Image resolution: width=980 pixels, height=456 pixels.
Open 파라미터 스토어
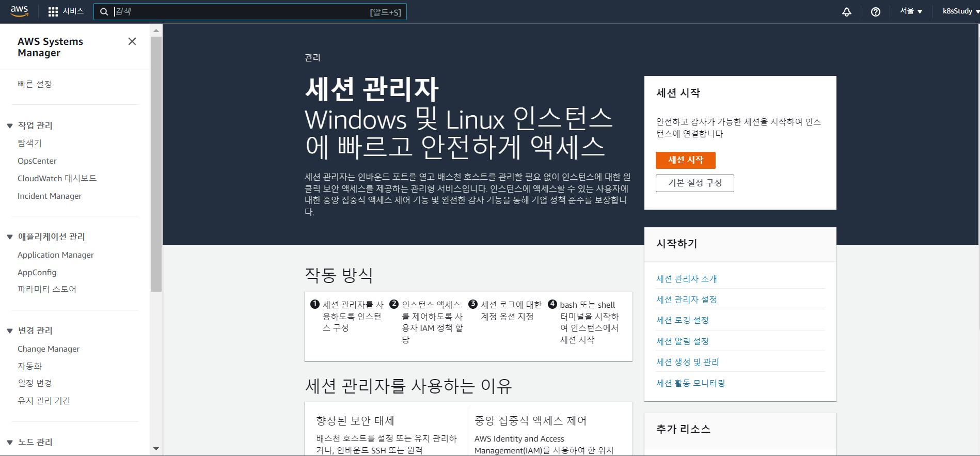pyautogui.click(x=47, y=289)
